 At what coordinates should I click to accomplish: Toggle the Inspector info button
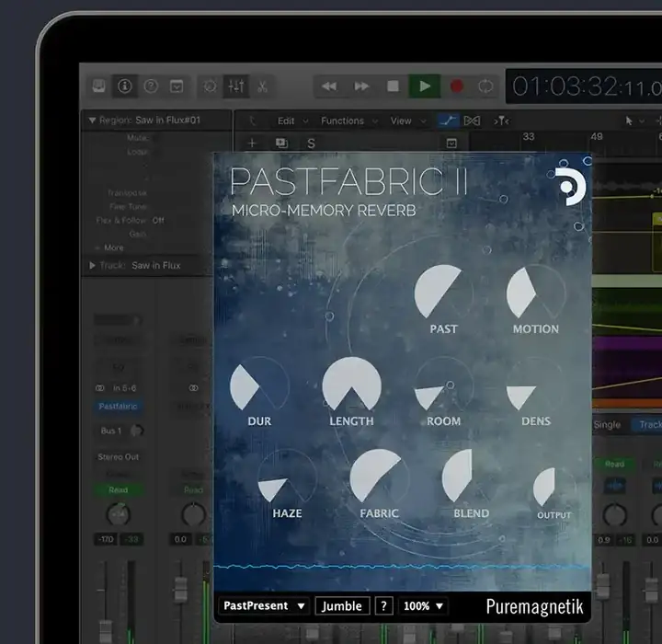(x=124, y=86)
